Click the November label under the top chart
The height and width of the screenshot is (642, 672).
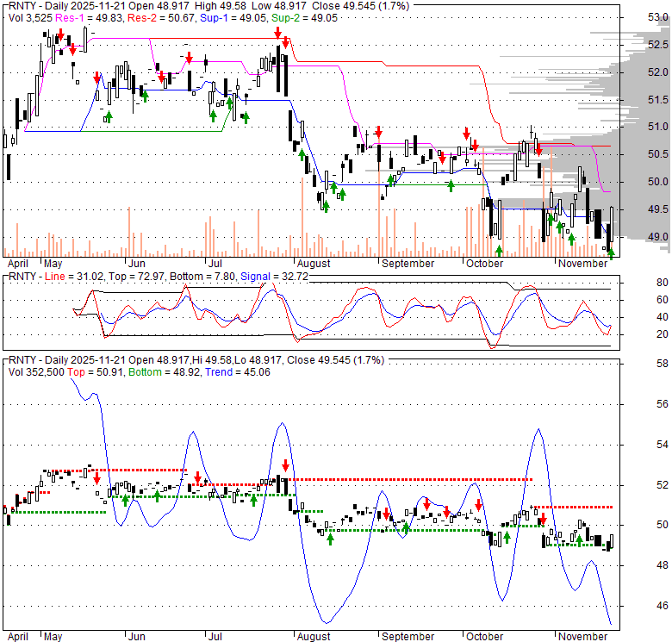pos(583,264)
